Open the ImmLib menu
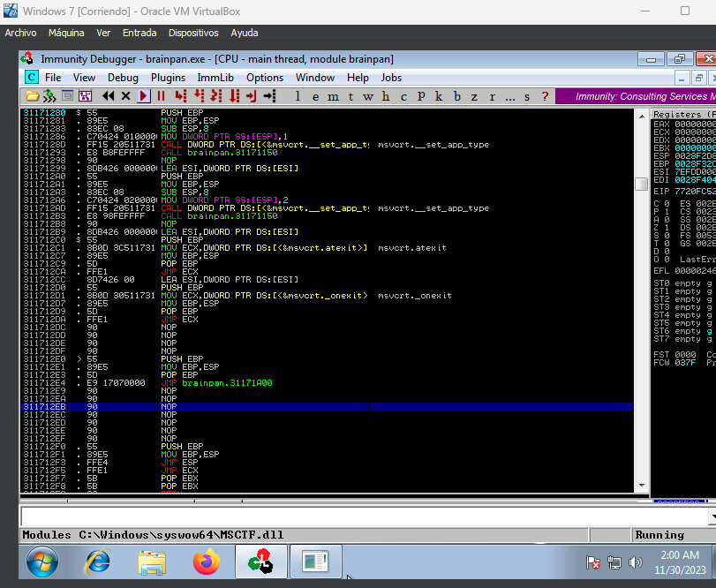The image size is (716, 588). point(215,78)
